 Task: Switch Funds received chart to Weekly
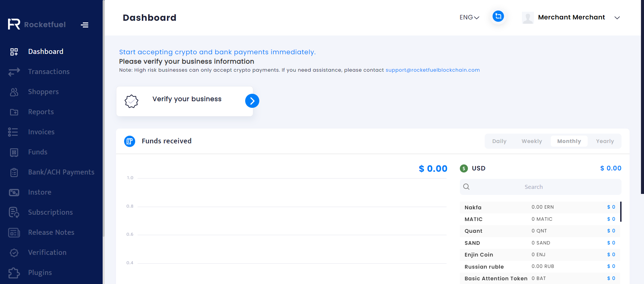point(532,141)
